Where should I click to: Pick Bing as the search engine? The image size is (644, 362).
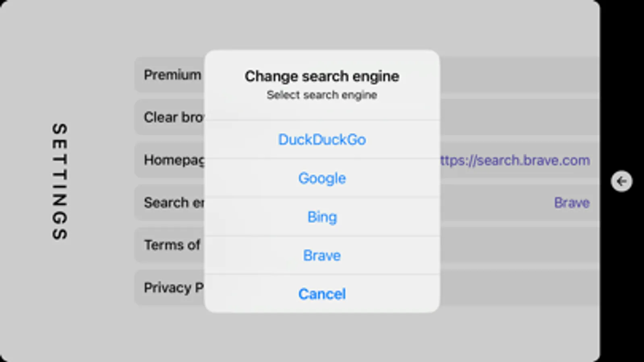pyautogui.click(x=322, y=217)
